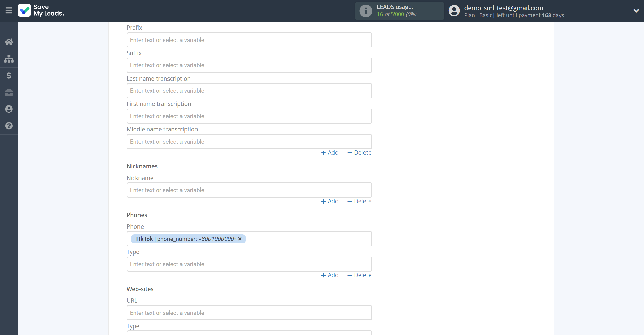Expand the LEADS usage details chevron

(635, 10)
